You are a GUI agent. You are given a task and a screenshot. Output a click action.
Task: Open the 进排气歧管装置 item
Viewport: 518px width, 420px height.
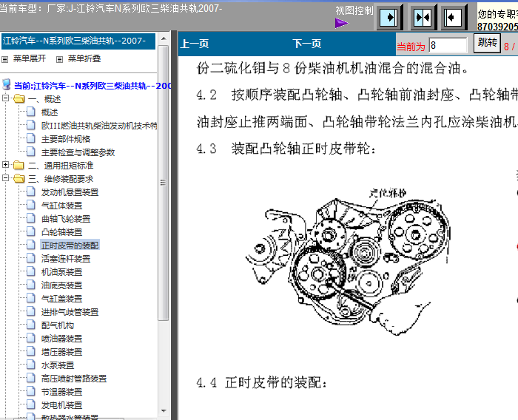pyautogui.click(x=70, y=312)
